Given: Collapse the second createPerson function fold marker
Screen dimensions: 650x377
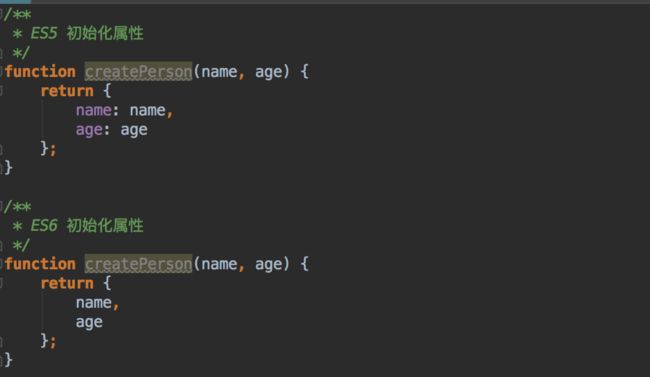Looking at the screenshot, I should coord(1,264).
